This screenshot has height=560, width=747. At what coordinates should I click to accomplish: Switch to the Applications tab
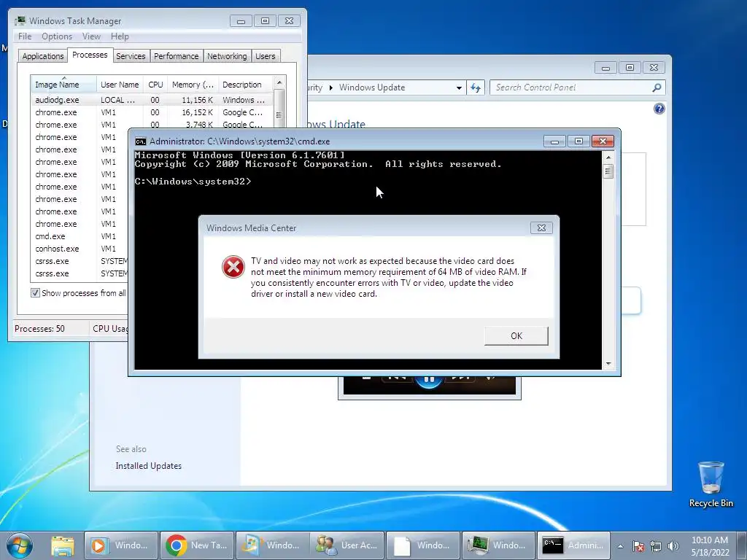click(43, 56)
